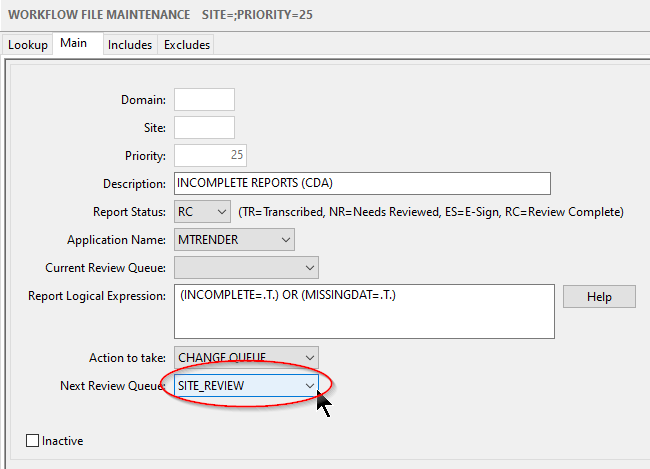Select the Main tab
Screen dimensions: 650x469
click(73, 44)
